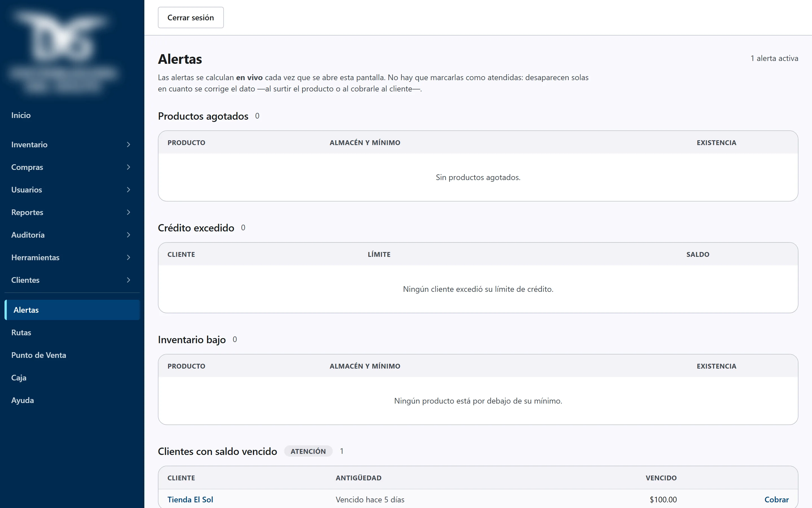Click the Alertas page title

click(x=180, y=59)
